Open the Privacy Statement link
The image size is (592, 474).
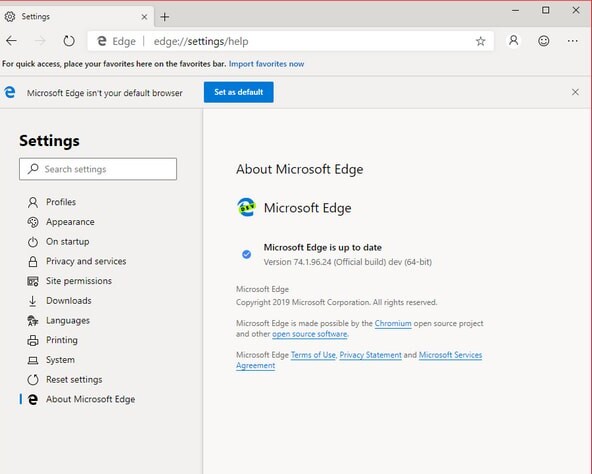370,355
